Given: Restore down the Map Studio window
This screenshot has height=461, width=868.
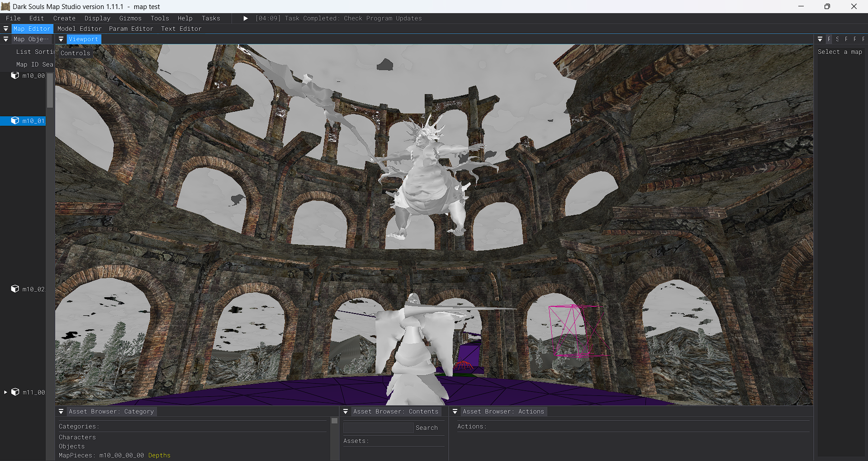Looking at the screenshot, I should [x=827, y=6].
